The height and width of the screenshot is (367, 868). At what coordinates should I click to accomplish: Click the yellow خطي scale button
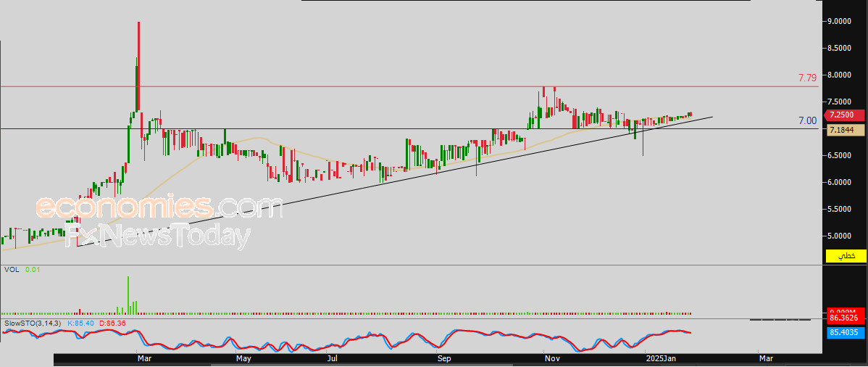[x=846, y=255]
